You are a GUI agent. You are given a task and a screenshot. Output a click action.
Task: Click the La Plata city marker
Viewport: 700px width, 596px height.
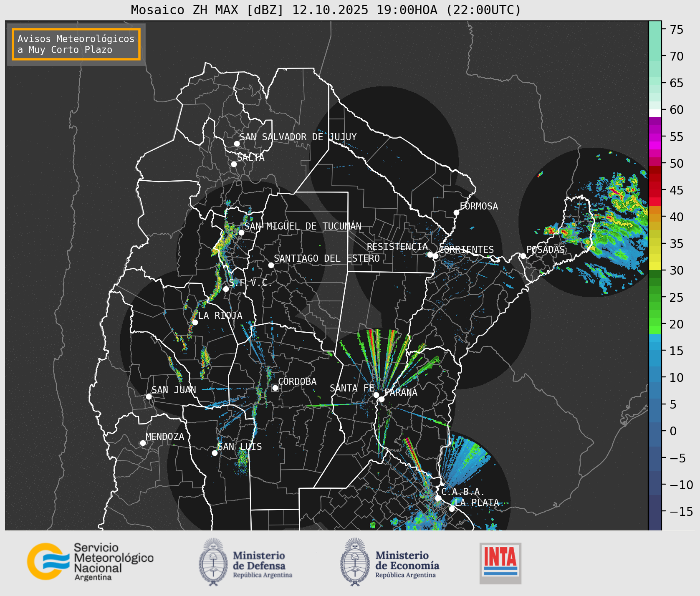pos(452,509)
